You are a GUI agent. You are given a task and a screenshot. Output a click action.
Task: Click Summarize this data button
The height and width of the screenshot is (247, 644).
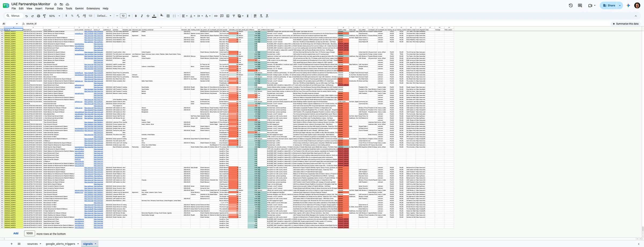[625, 24]
